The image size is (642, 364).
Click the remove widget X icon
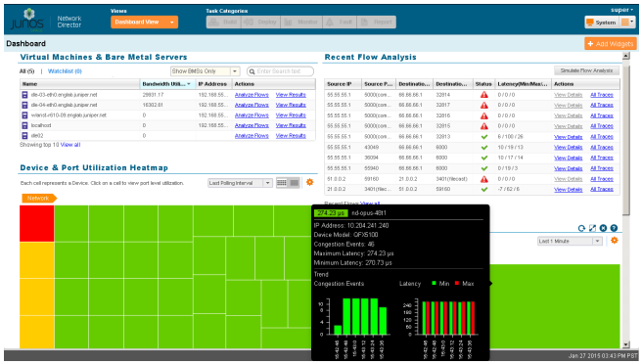point(603,228)
